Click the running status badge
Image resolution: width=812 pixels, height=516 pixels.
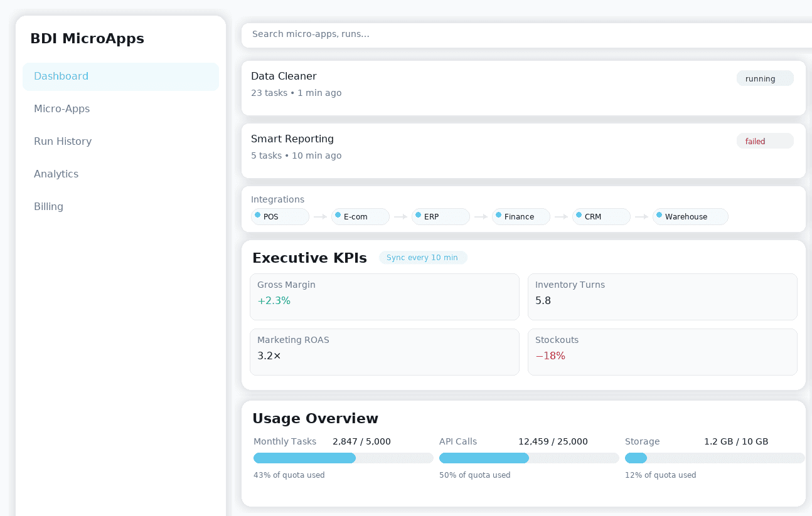click(764, 78)
